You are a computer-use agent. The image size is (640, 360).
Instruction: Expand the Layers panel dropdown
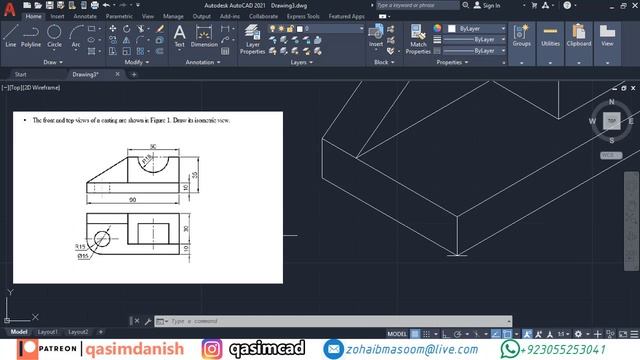(x=302, y=62)
